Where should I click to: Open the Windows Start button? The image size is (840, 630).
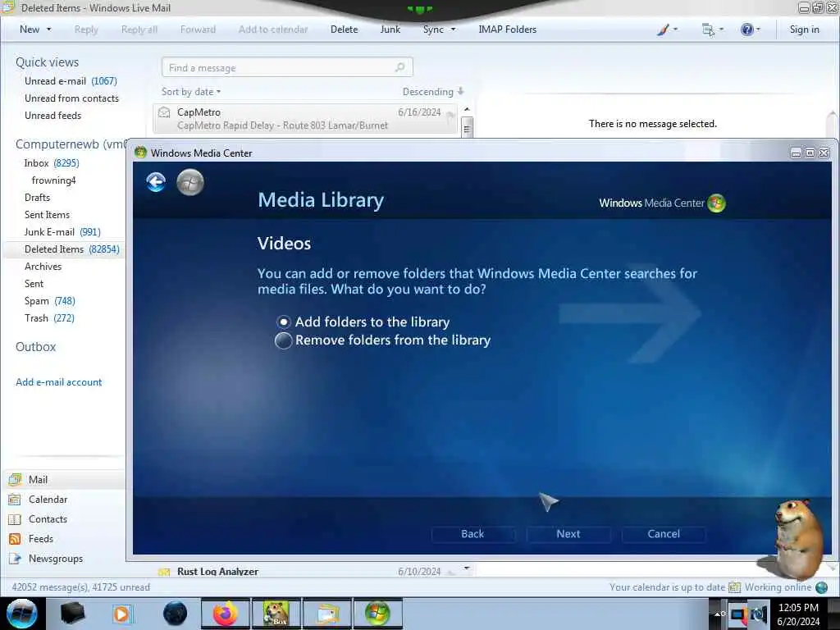pos(22,614)
